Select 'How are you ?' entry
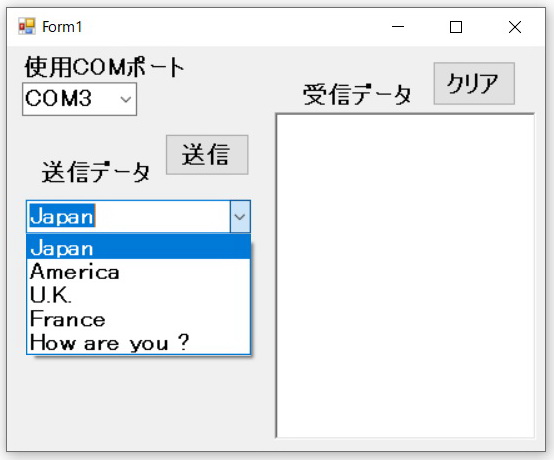This screenshot has height=460, width=554. point(138,342)
